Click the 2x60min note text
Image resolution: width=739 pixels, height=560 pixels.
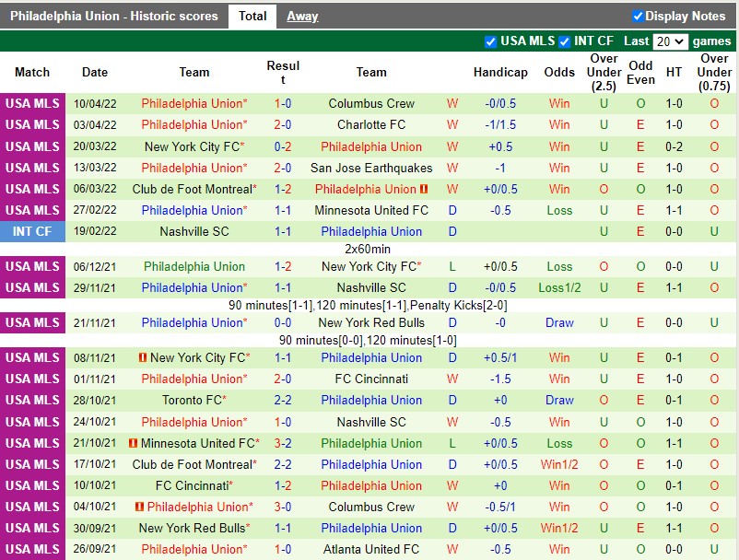click(x=368, y=250)
